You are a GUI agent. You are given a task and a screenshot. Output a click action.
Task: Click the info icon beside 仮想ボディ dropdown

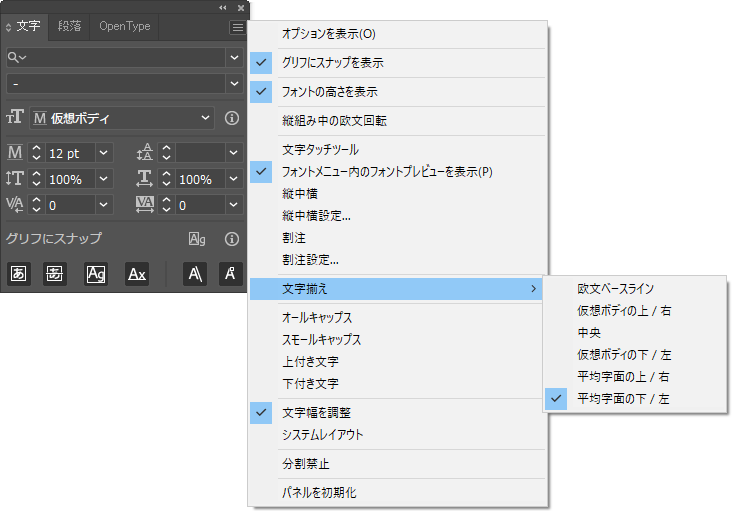[231, 118]
